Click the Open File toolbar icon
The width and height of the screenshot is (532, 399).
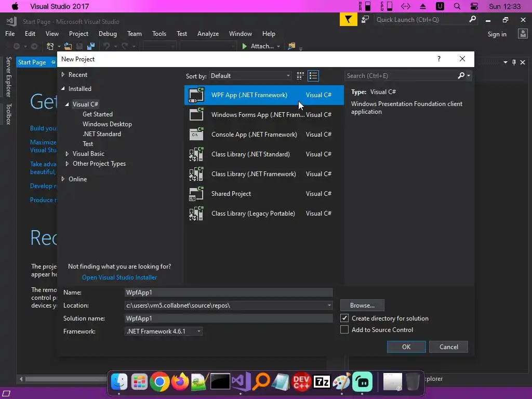68,46
